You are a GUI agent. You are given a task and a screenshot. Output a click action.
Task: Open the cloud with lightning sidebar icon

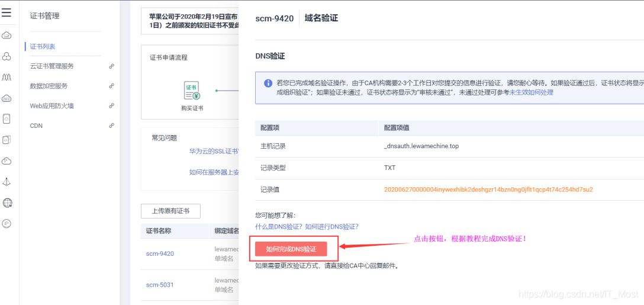[x=7, y=160]
